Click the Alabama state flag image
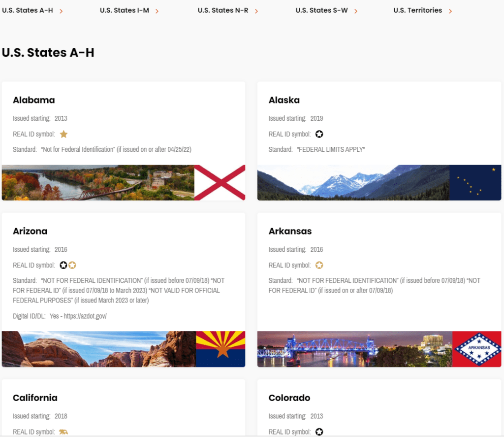504x437 pixels. (x=220, y=183)
